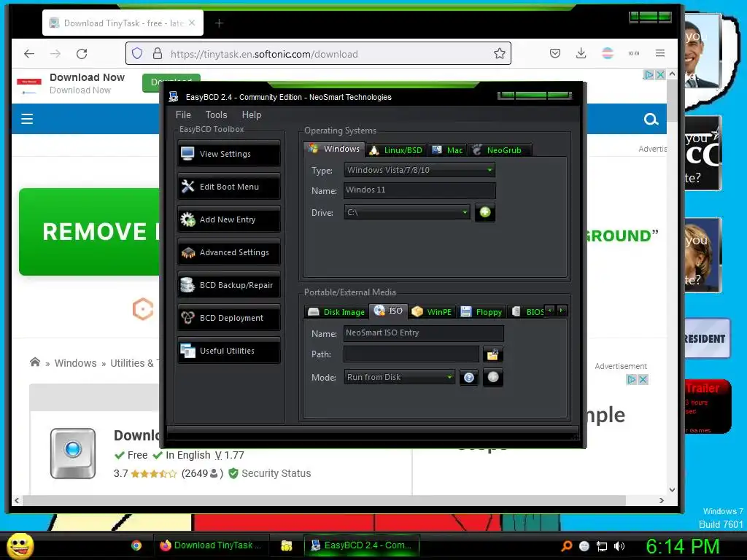Open Useful Utilities in EasyBCD

pyautogui.click(x=228, y=351)
